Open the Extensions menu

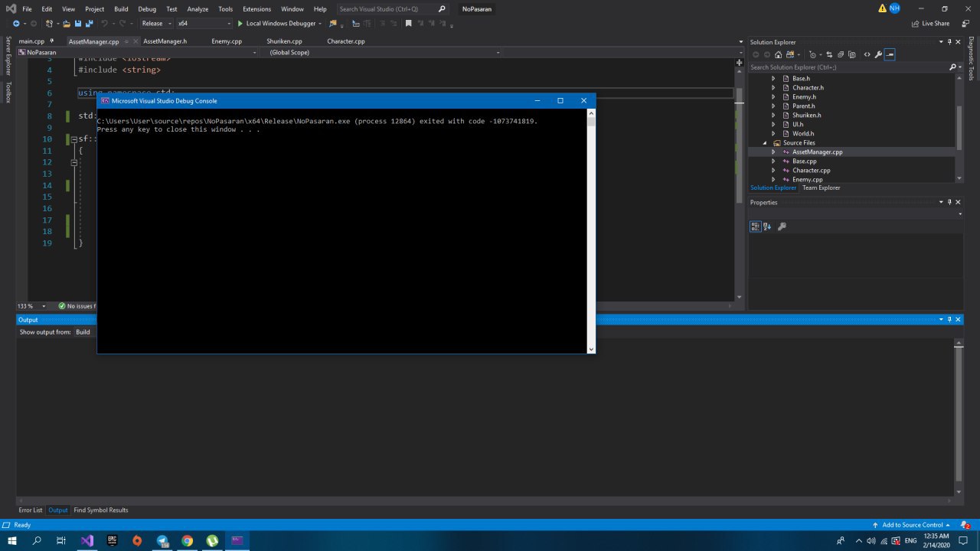256,9
